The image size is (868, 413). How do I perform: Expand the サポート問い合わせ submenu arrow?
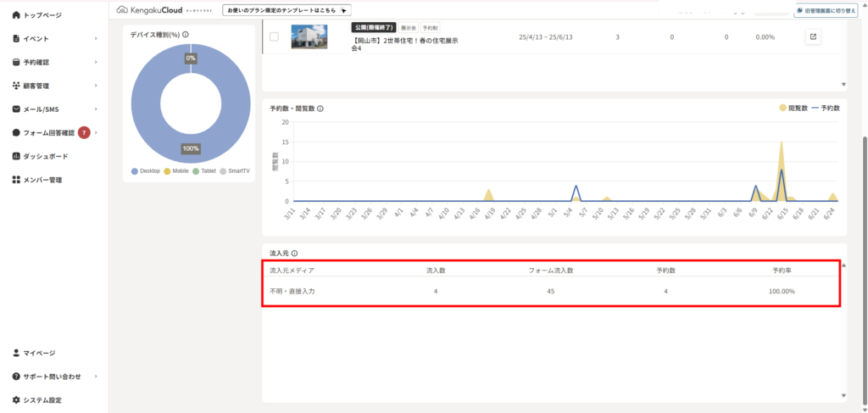[96, 377]
